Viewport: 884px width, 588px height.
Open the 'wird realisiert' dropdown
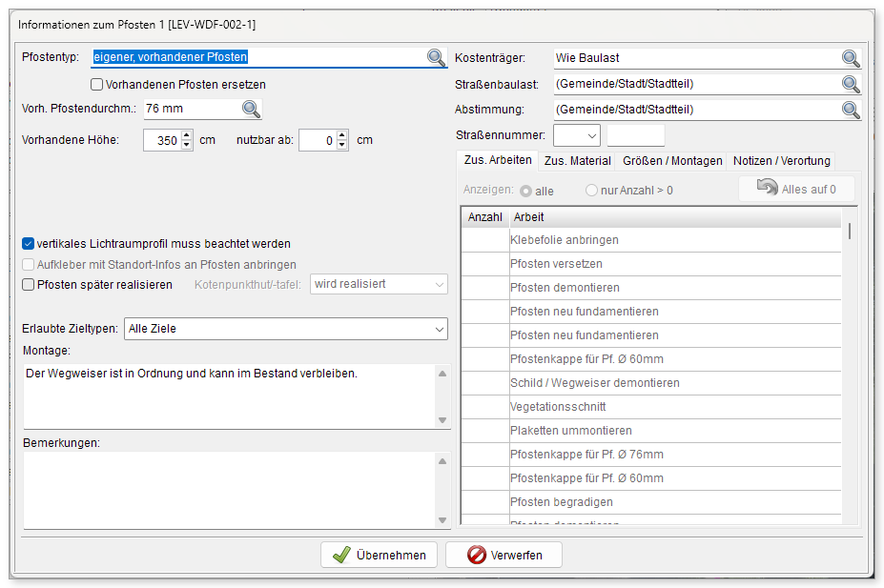pyautogui.click(x=379, y=284)
